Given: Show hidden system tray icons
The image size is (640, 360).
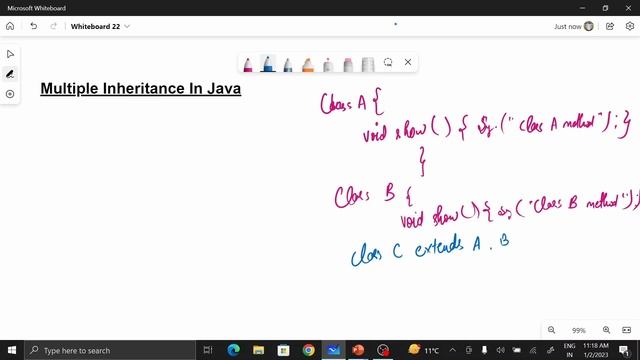Looking at the screenshot, I should [452, 350].
